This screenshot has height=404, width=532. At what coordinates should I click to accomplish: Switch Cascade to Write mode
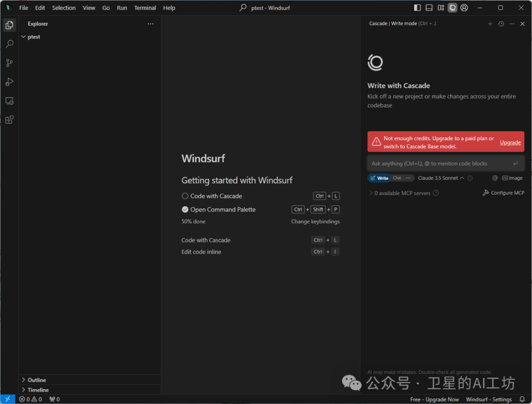(x=379, y=178)
